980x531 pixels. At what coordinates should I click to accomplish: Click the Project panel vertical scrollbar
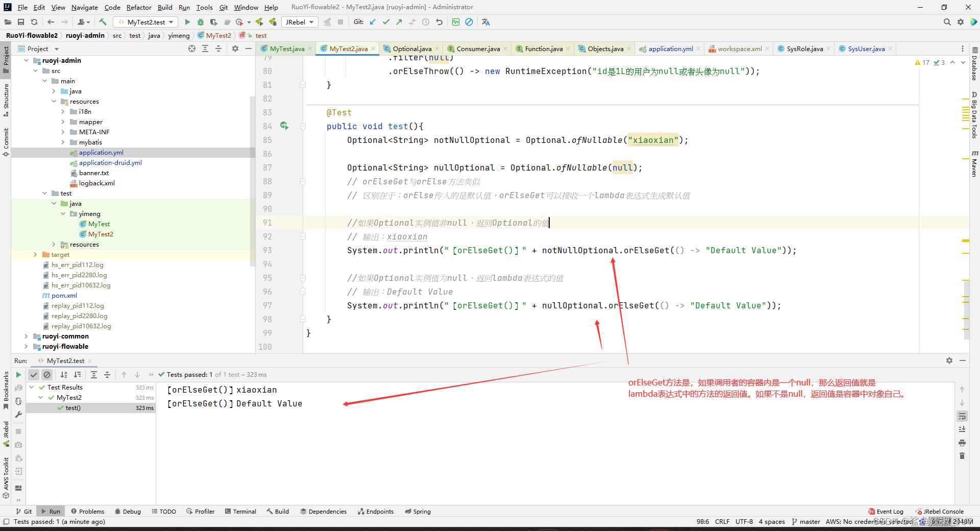point(252,181)
